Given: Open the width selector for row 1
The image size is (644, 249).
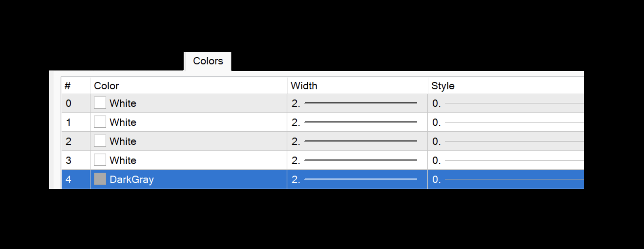Looking at the screenshot, I should pos(357,122).
